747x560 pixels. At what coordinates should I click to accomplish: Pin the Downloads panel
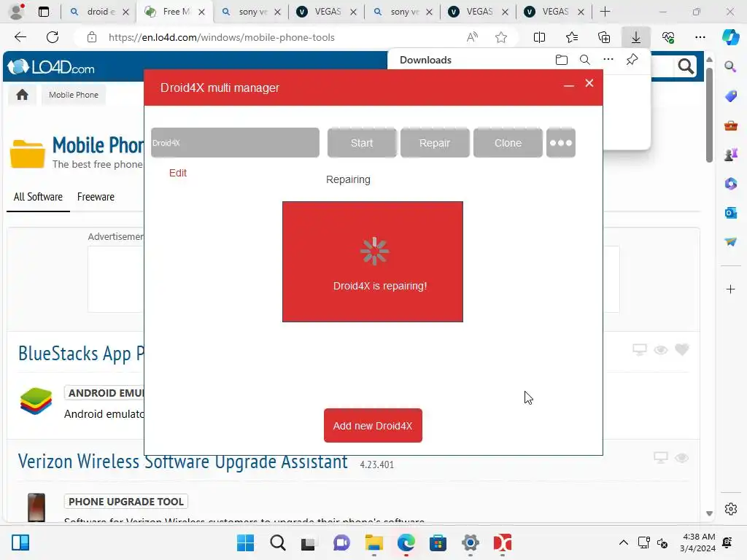tap(632, 60)
